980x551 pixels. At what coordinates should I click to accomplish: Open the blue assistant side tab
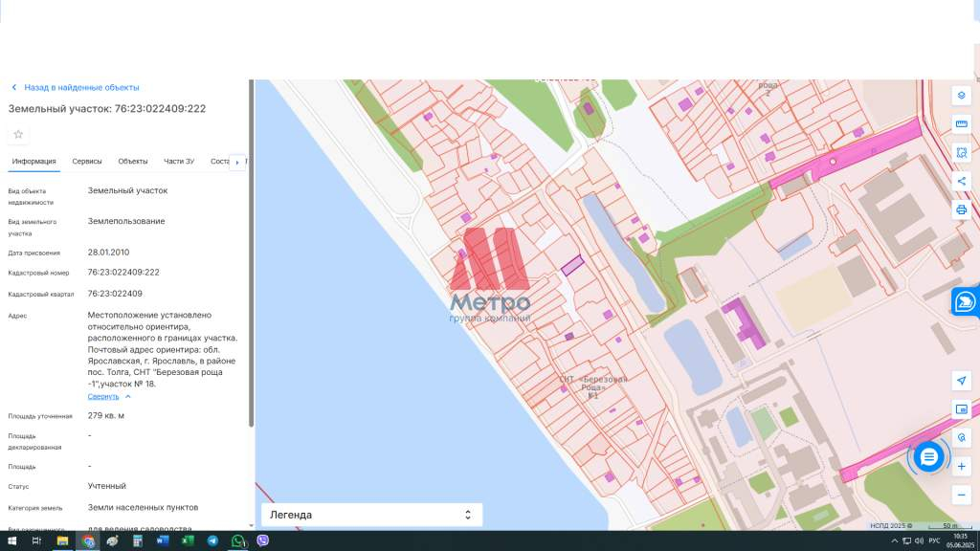coord(966,302)
